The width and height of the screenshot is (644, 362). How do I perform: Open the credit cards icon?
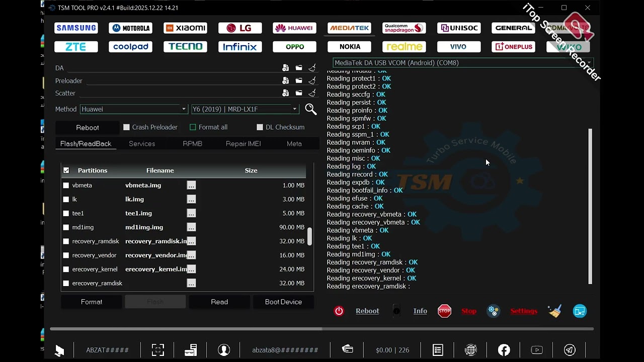pyautogui.click(x=348, y=349)
